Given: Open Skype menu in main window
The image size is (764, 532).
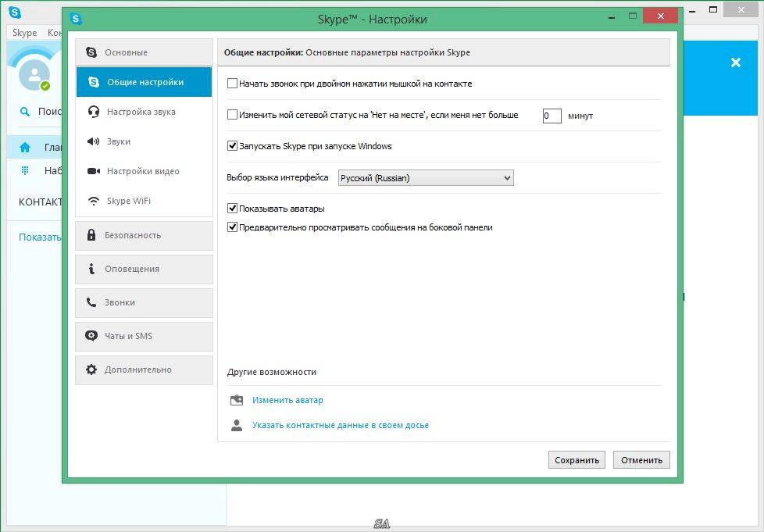Looking at the screenshot, I should 25,33.
